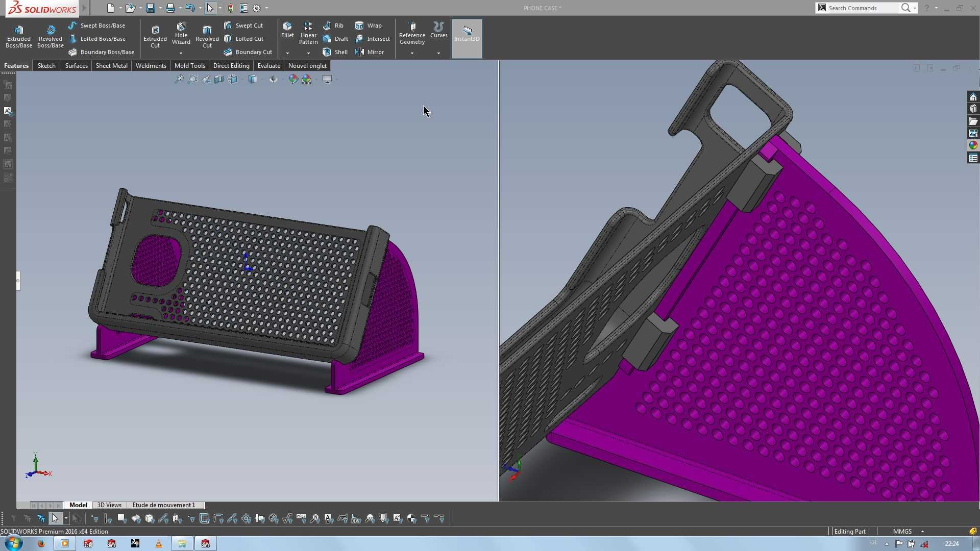Open the Options gear dropdown arrow
The height and width of the screenshot is (551, 980).
[266, 8]
